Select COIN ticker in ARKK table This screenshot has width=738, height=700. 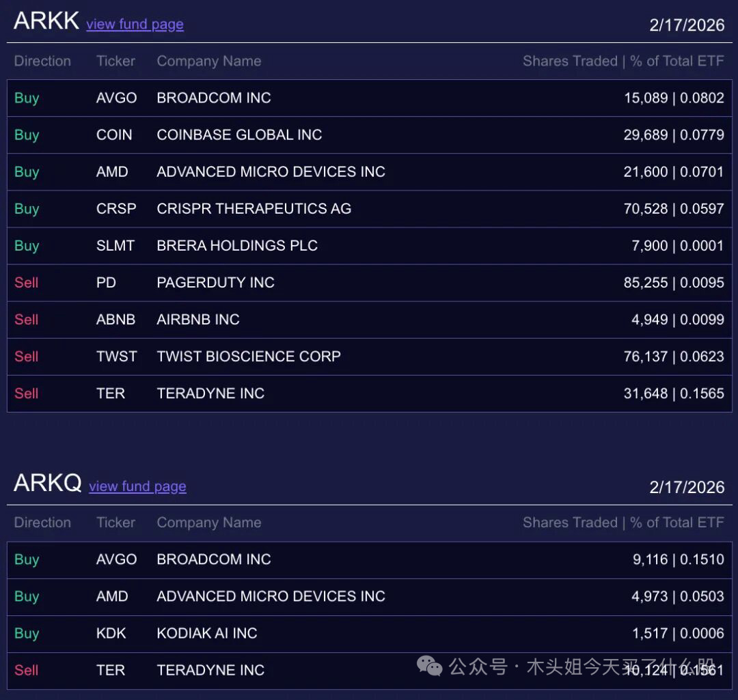coord(114,135)
